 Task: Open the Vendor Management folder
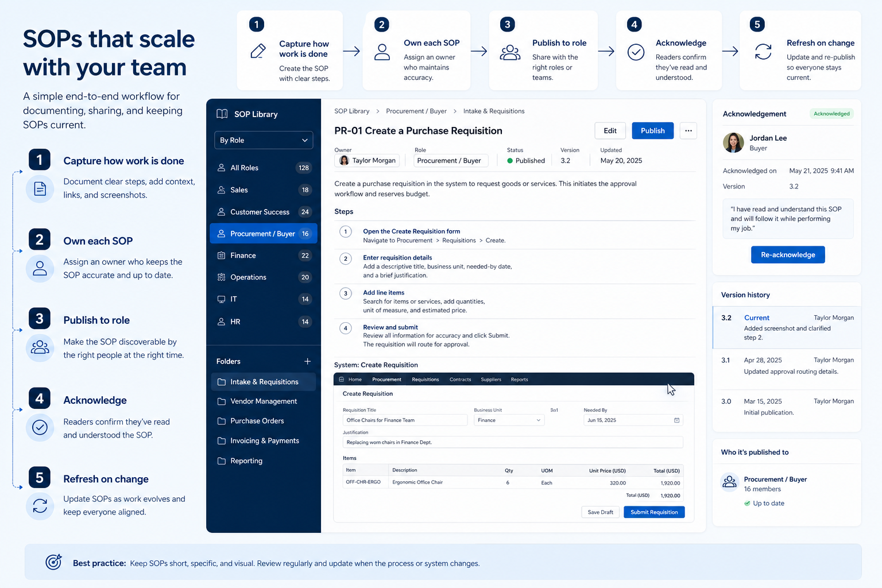tap(264, 401)
